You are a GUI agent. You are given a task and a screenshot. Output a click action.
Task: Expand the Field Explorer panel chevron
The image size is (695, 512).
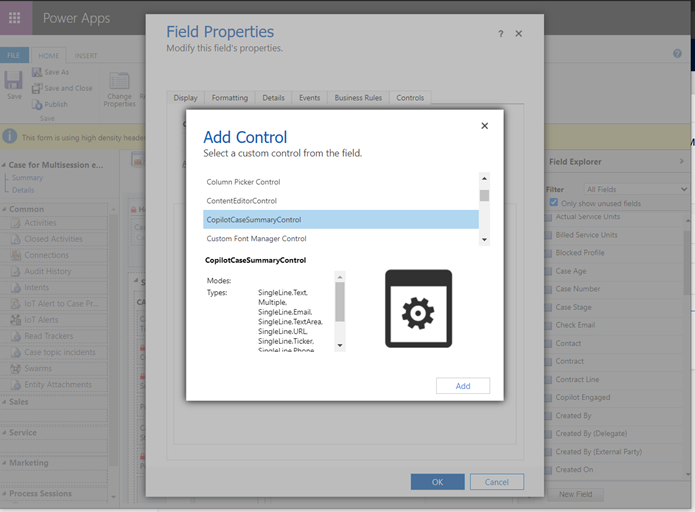point(682,161)
